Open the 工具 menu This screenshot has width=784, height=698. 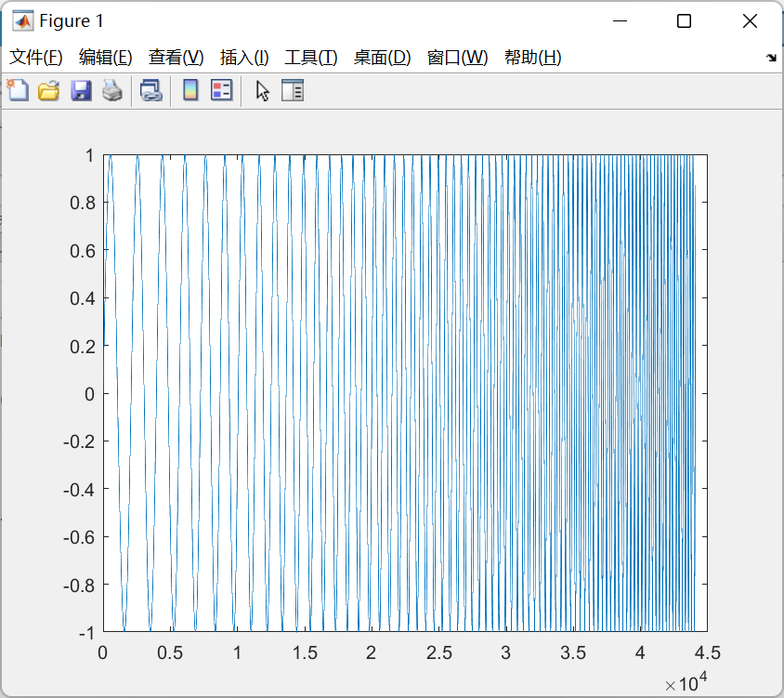click(x=309, y=57)
